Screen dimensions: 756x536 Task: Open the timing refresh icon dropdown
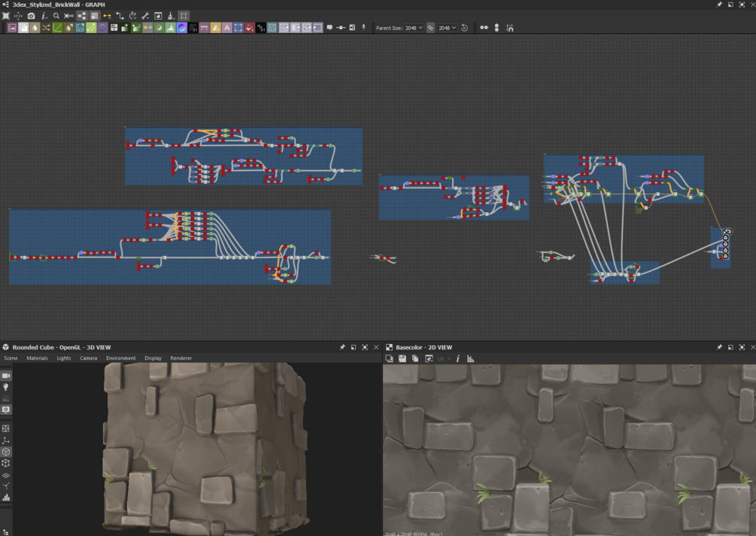click(x=132, y=16)
